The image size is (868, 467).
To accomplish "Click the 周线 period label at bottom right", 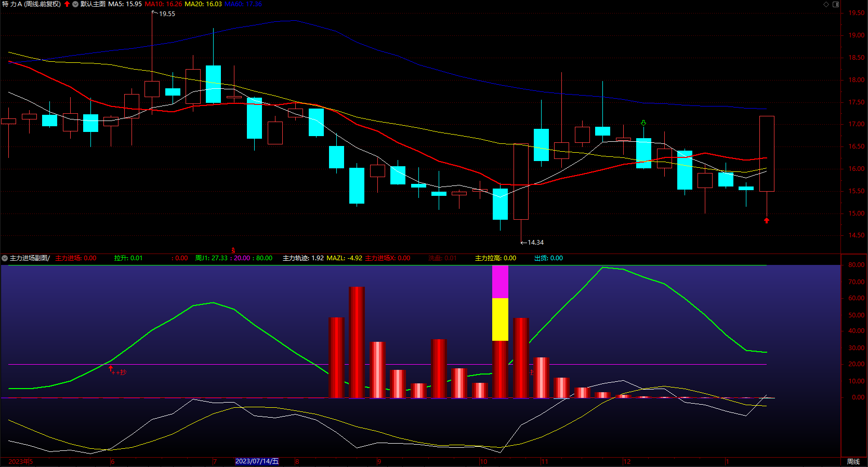I will tap(853, 462).
